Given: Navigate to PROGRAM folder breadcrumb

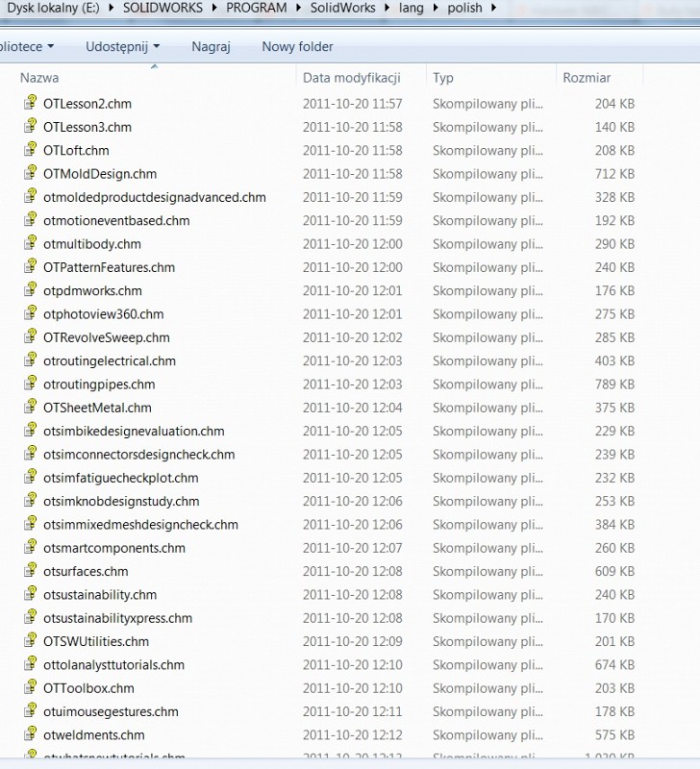Looking at the screenshot, I should click(x=257, y=8).
